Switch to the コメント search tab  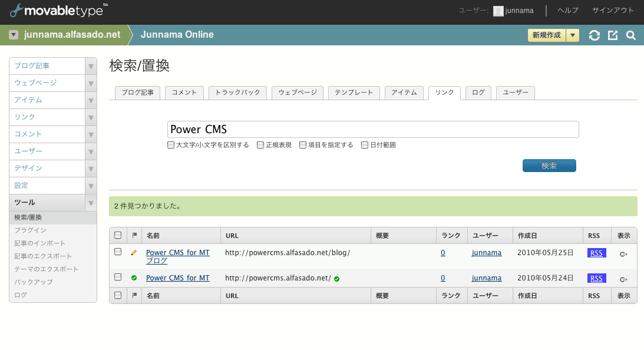coord(184,93)
